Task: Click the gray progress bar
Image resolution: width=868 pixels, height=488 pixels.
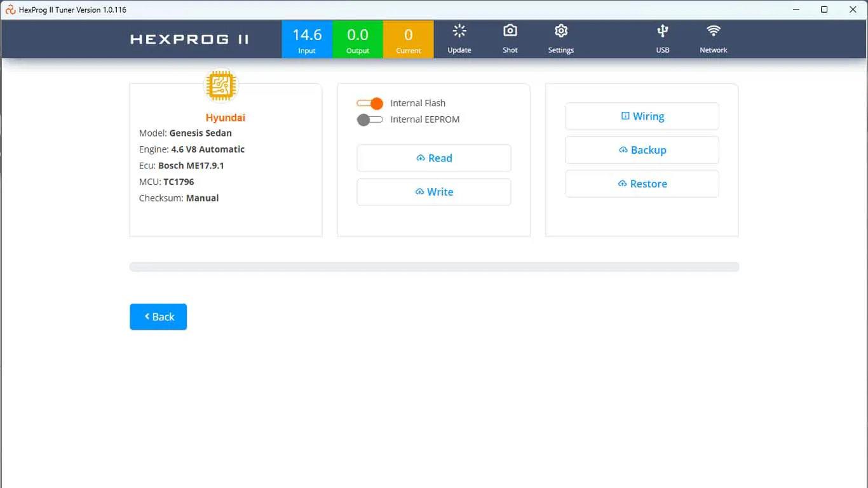Action: (434, 267)
